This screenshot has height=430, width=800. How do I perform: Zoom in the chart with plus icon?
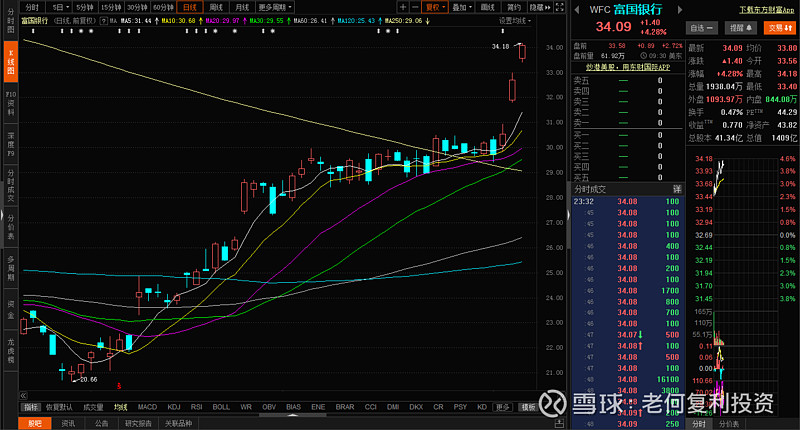(x=403, y=7)
